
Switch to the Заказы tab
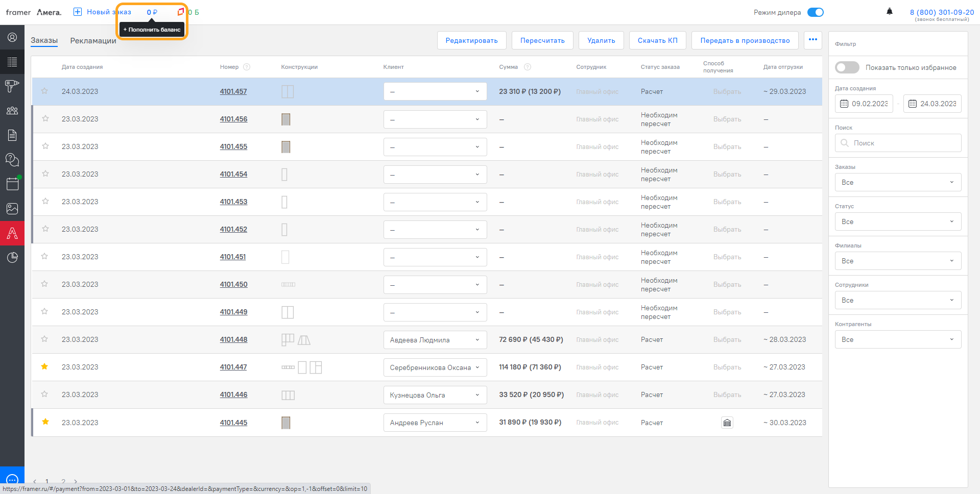tap(44, 40)
